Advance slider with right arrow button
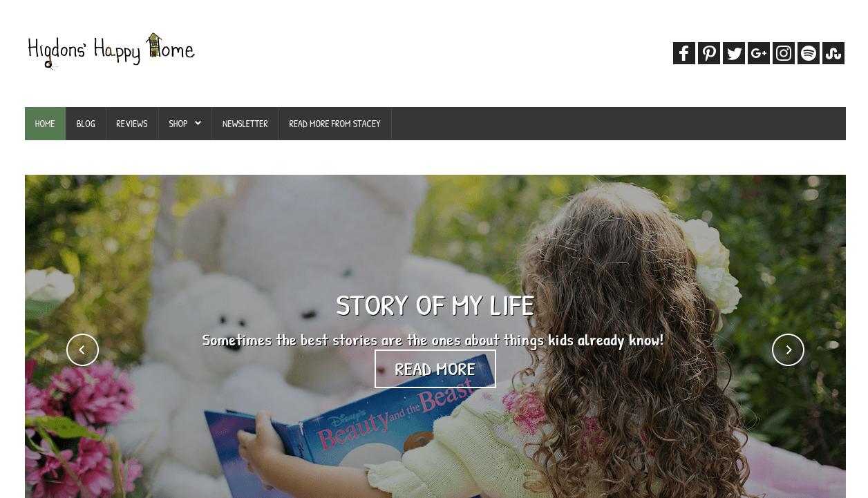868x498 pixels. [788, 350]
